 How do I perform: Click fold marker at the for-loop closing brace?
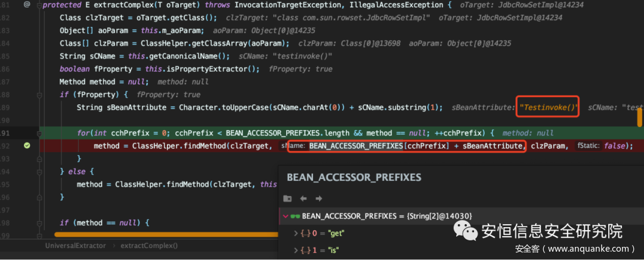pyautogui.click(x=39, y=159)
